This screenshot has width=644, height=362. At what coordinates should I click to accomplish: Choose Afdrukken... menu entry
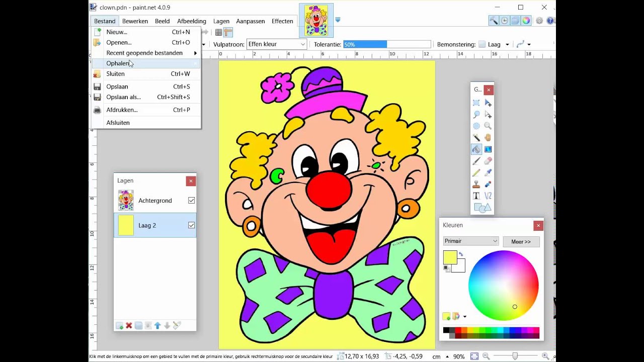pos(146,110)
